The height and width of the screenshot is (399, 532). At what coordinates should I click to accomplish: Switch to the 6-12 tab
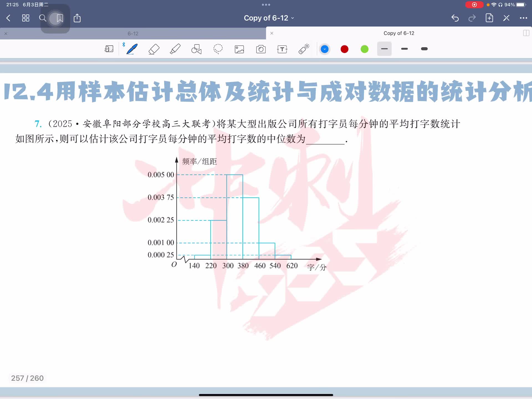click(x=133, y=34)
